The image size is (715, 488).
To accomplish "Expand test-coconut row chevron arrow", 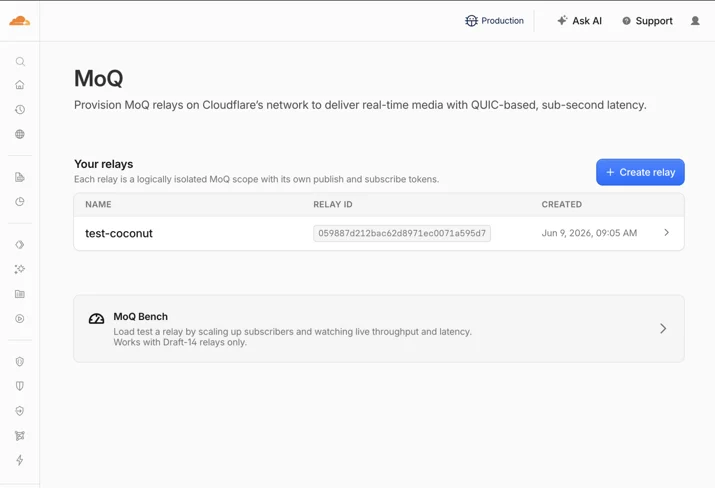I will point(666,233).
